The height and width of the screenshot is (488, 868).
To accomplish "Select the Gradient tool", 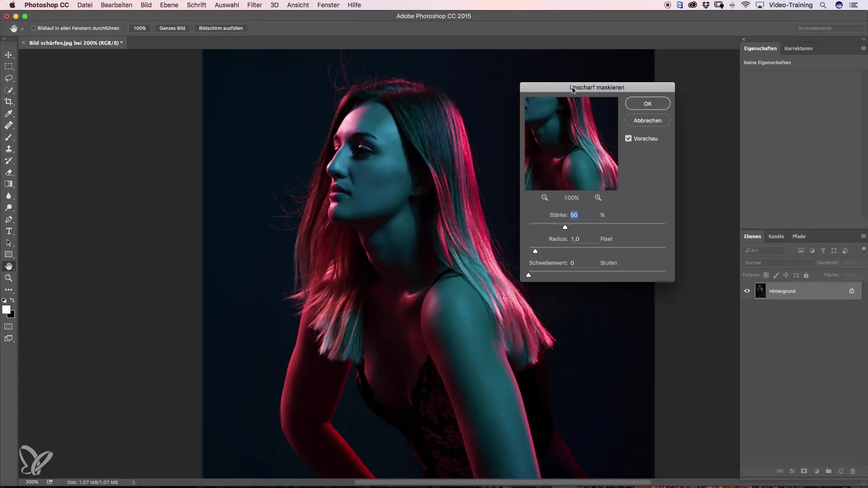I will point(9,184).
